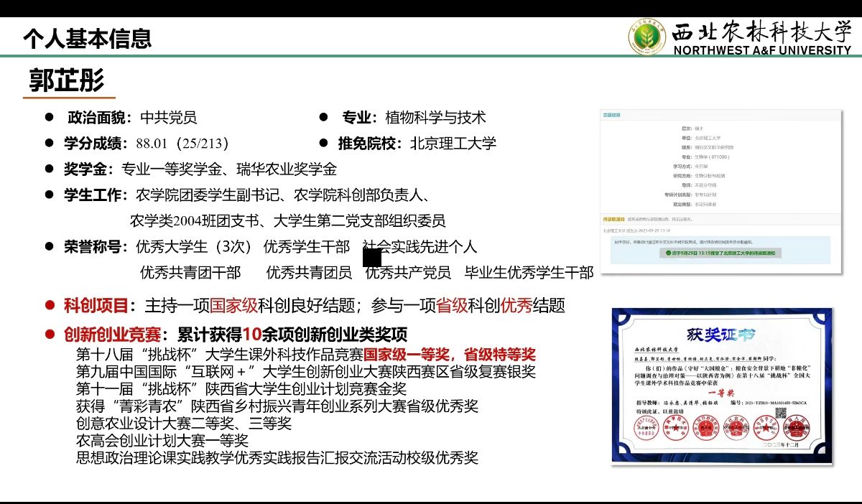Image resolution: width=862 pixels, height=504 pixels.
Task: Click the 北京理工大学 text after 推免院校
Action: [x=453, y=143]
